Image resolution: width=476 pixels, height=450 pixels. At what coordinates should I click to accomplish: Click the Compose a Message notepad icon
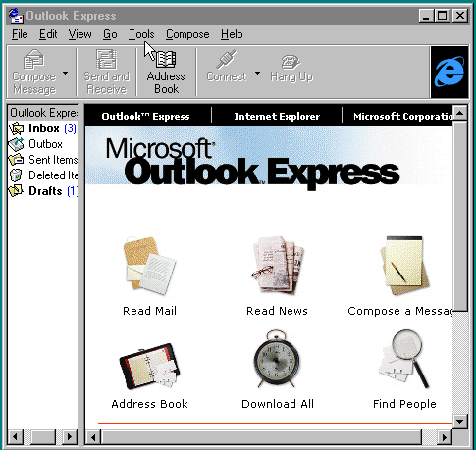404,266
